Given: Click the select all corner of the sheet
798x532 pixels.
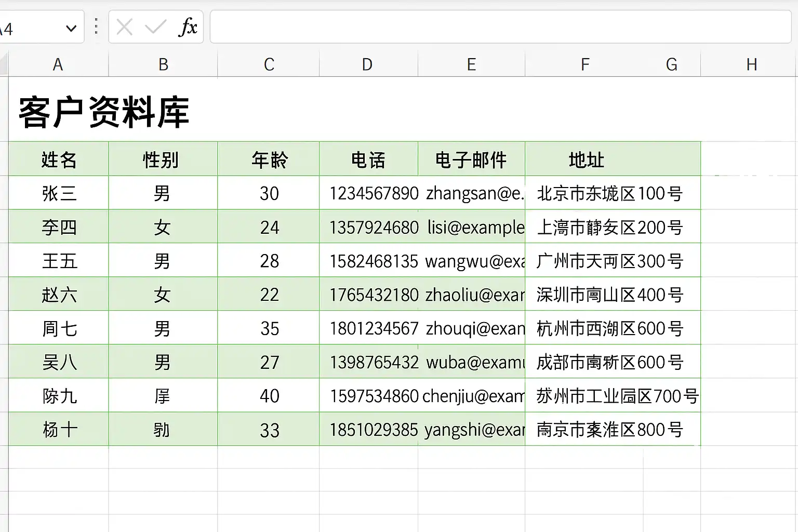Looking at the screenshot, I should coord(4,64).
